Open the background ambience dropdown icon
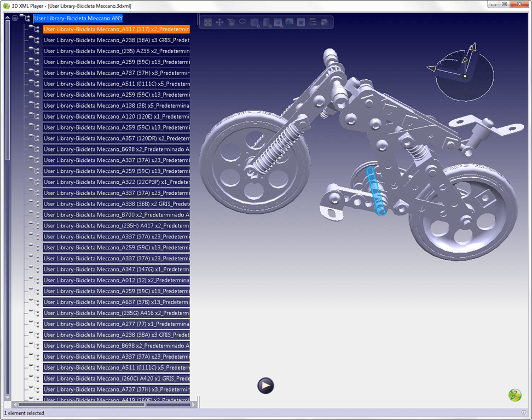 click(x=278, y=22)
